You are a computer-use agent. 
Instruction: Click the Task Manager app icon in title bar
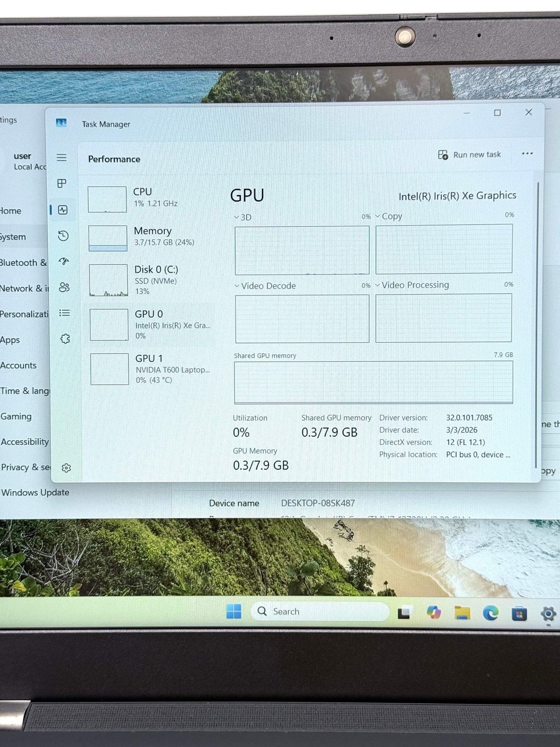61,123
